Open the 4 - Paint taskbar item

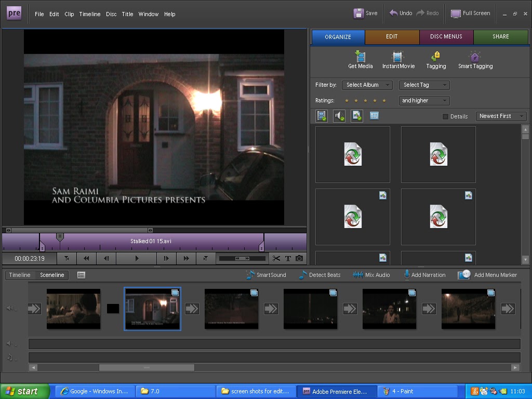point(417,391)
